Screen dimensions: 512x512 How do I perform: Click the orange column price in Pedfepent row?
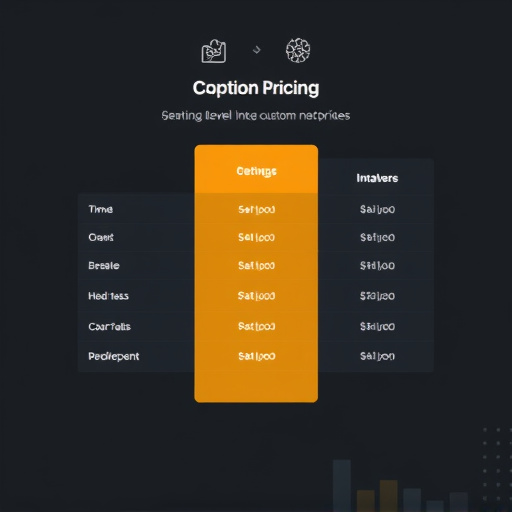tap(257, 356)
